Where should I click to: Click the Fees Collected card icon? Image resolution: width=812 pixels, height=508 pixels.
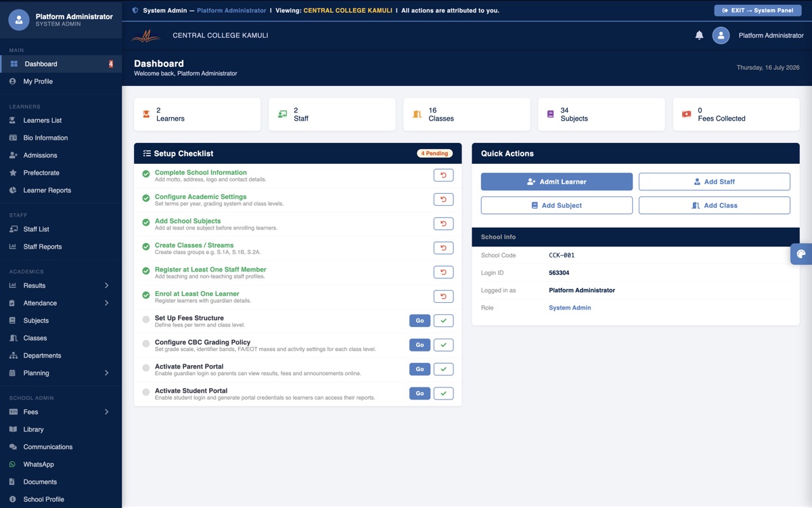tap(686, 114)
